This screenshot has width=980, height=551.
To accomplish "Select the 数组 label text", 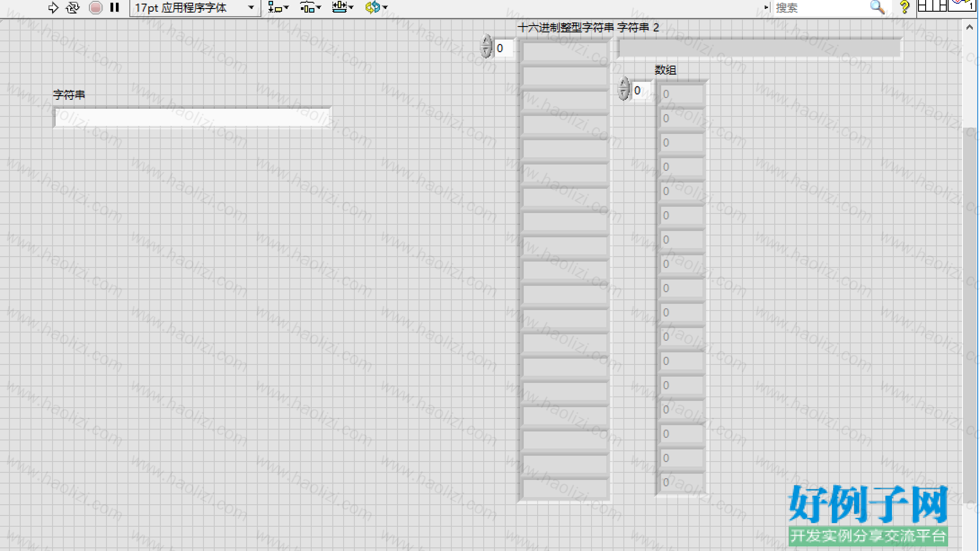I will coord(665,70).
